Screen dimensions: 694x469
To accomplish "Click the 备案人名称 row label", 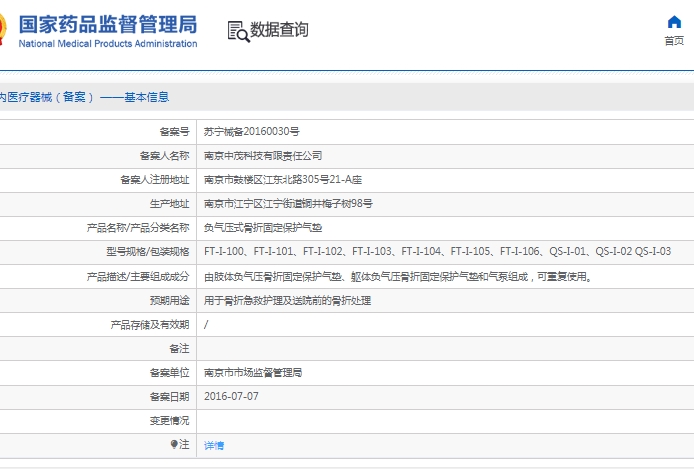I will point(165,156).
